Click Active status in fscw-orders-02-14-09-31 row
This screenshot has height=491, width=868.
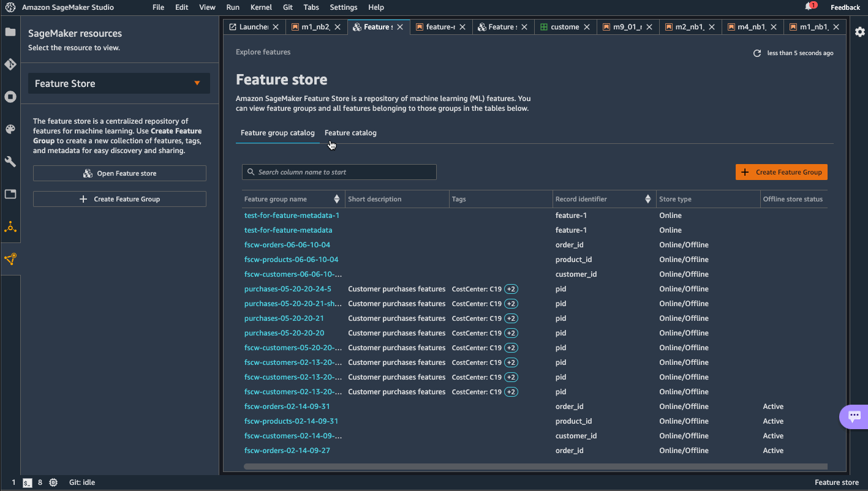coord(773,407)
